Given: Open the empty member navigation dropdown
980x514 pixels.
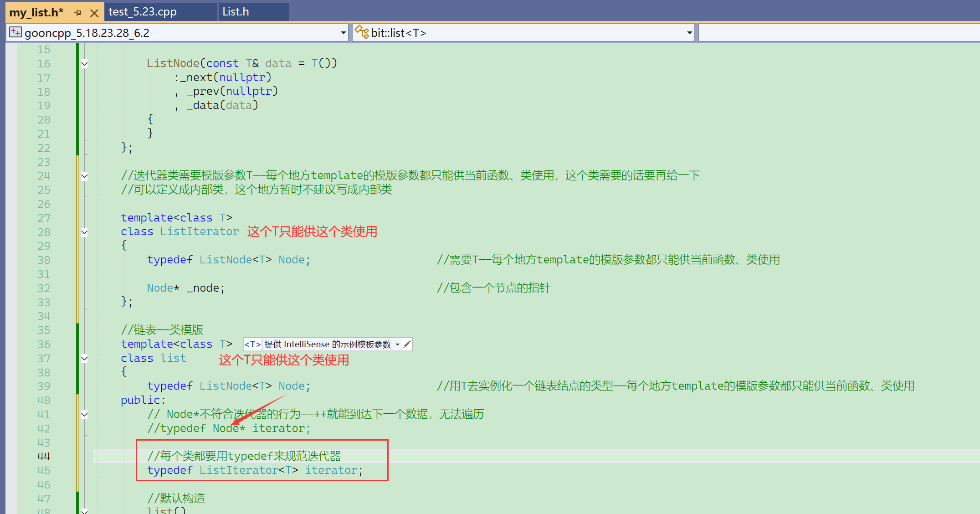Looking at the screenshot, I should 838,33.
